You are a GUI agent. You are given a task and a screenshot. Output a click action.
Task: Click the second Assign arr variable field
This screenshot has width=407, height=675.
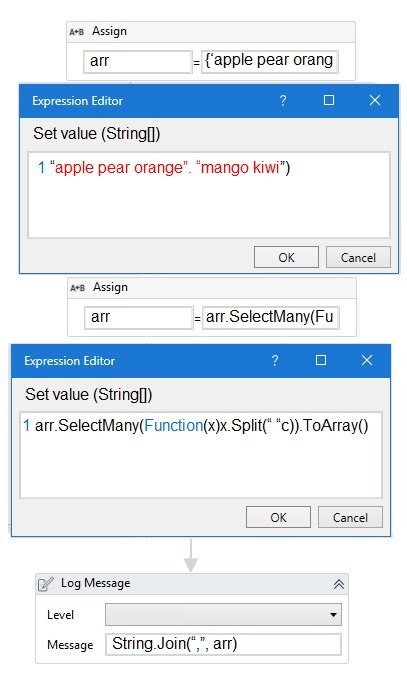point(138,318)
